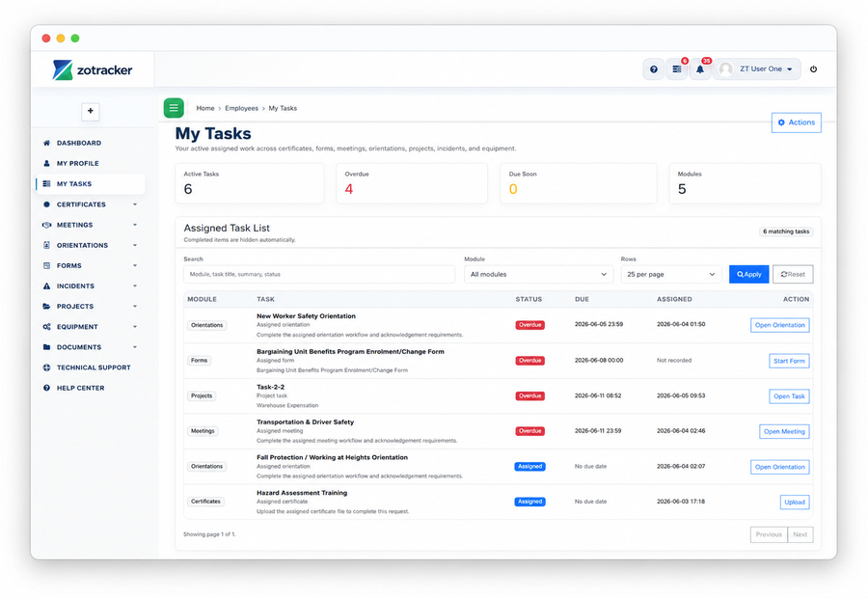Toggle the green hamburger menu button
868x598 pixels.
tap(174, 108)
